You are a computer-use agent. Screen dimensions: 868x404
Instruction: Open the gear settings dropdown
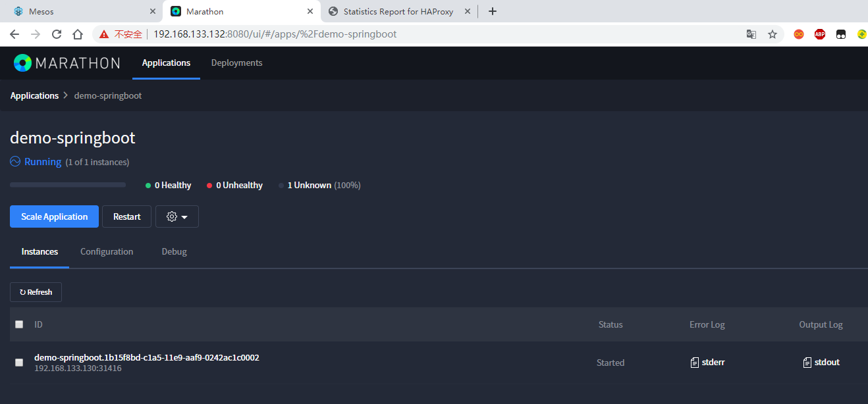176,216
